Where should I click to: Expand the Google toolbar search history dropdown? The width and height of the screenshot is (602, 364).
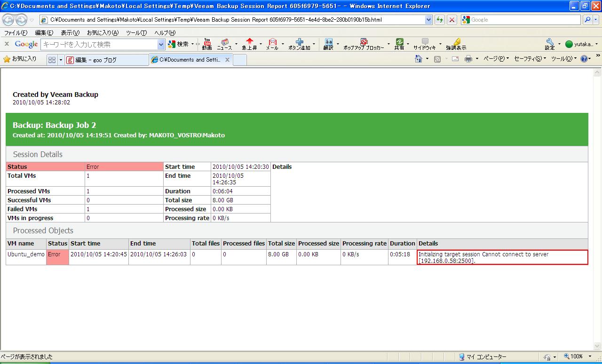(161, 44)
